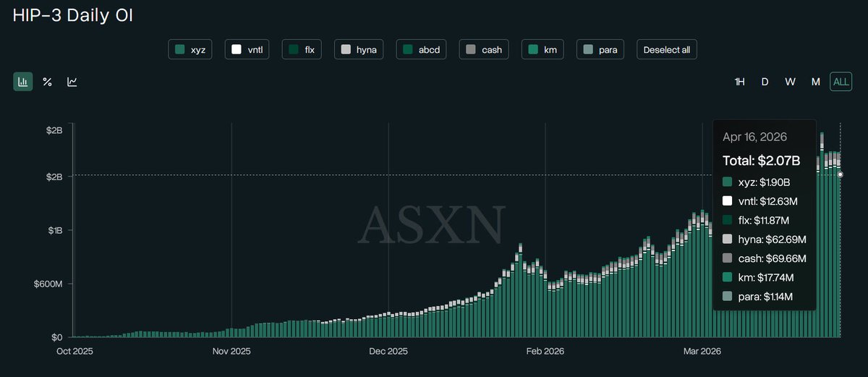This screenshot has height=377, width=868.
Task: Select the M monthly timeframe
Action: (x=815, y=82)
